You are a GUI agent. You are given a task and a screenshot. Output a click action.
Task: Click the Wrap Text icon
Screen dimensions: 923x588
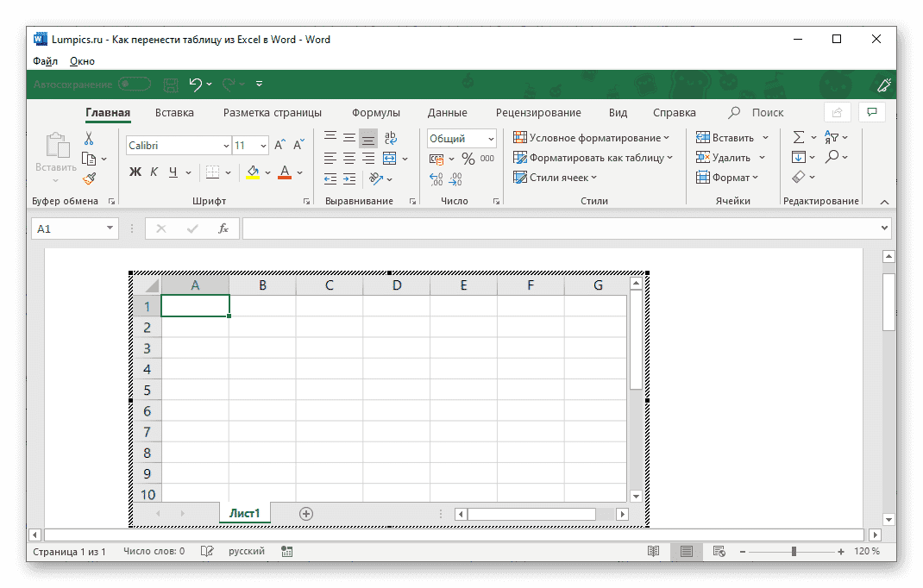[389, 138]
